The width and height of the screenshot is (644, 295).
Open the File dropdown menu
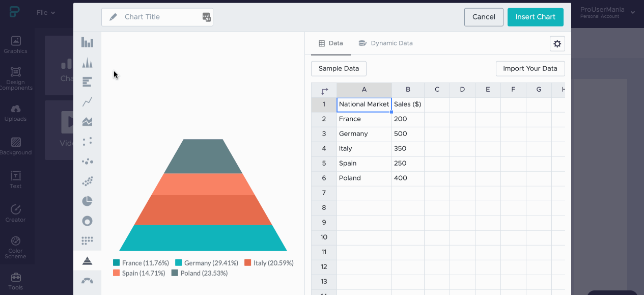pos(46,13)
